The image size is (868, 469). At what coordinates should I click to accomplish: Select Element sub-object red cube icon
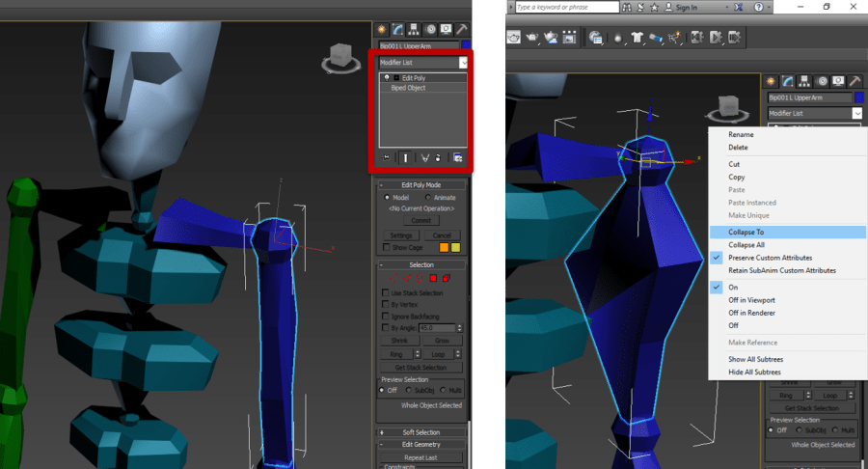point(445,279)
